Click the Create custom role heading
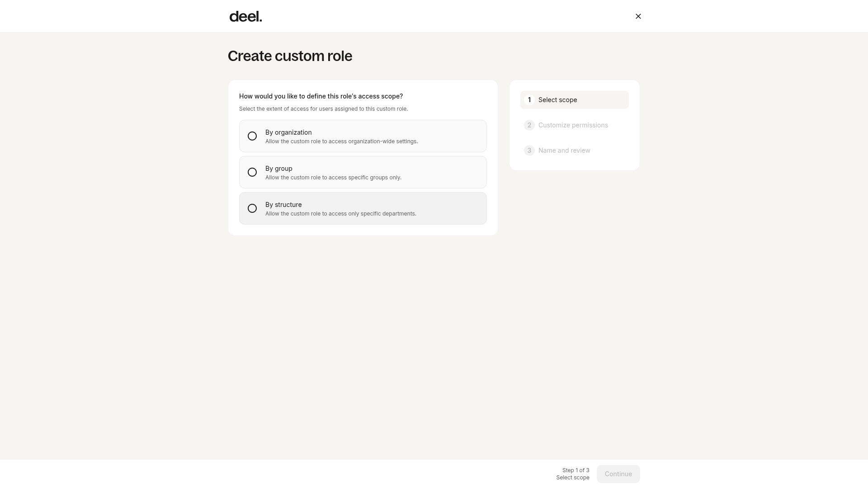 pos(290,56)
